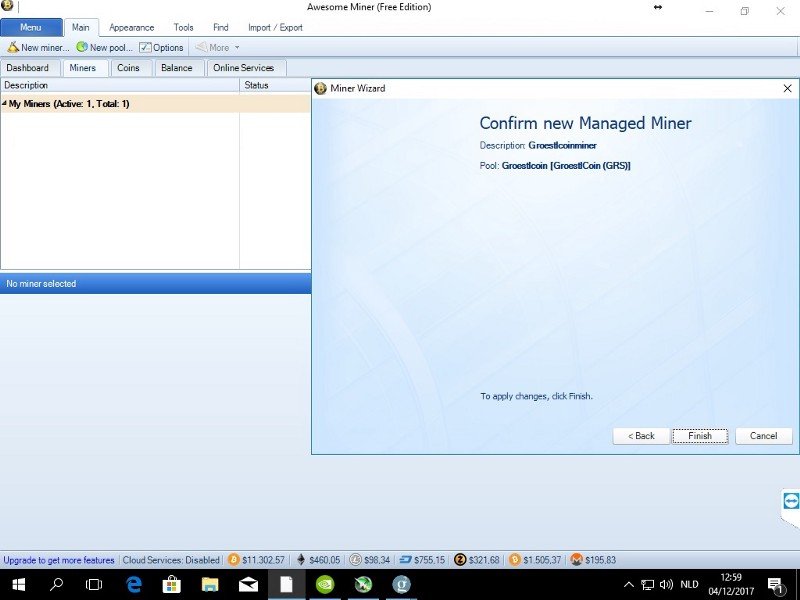
Task: Open the Find ribbon tab
Action: point(220,28)
